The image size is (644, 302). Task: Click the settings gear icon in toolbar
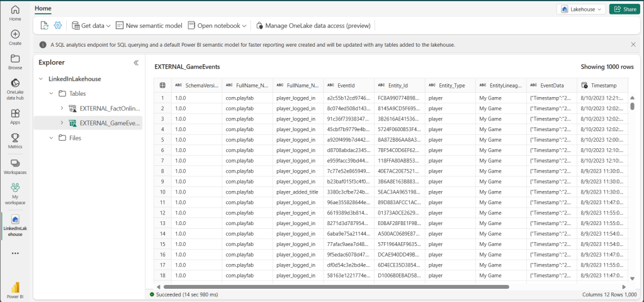58,26
